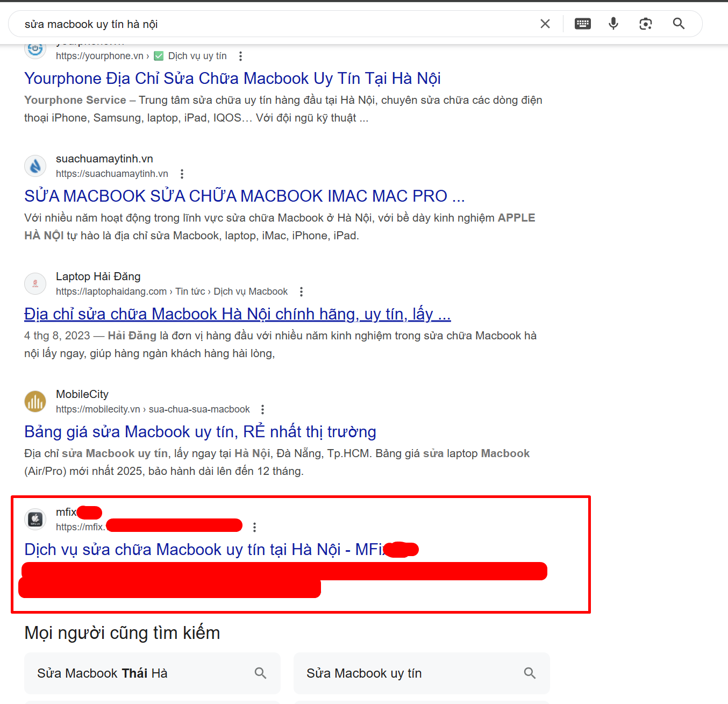Click the MobileCity gold favicon

click(35, 401)
